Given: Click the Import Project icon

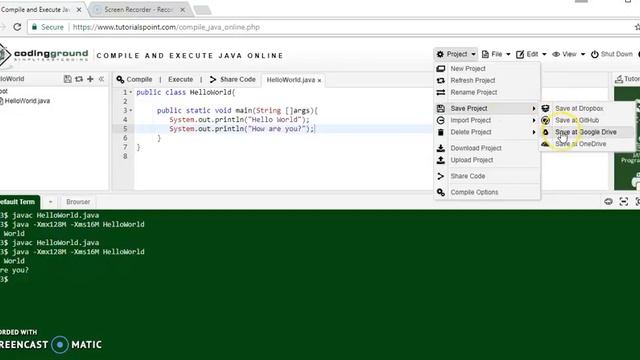Looking at the screenshot, I should point(441,120).
